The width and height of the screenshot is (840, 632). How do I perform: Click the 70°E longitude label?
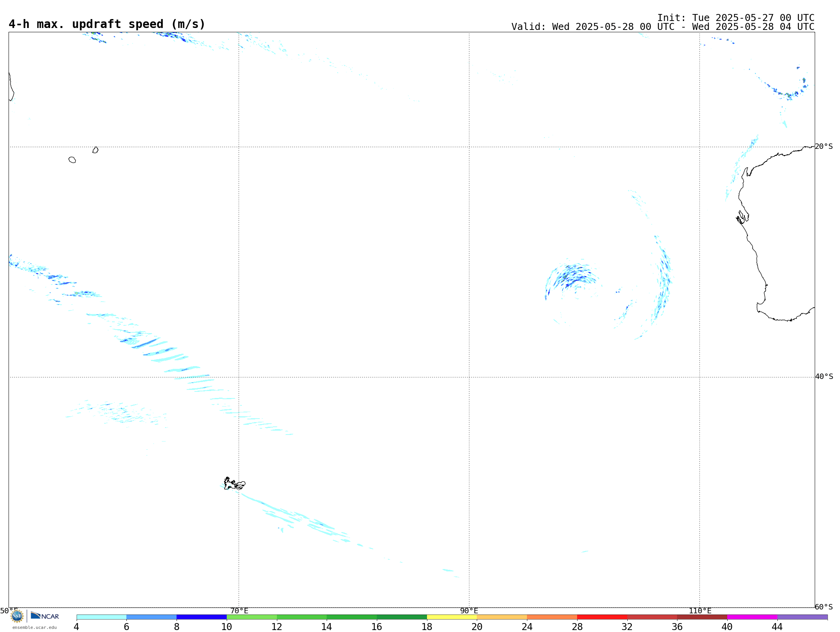coord(239,611)
